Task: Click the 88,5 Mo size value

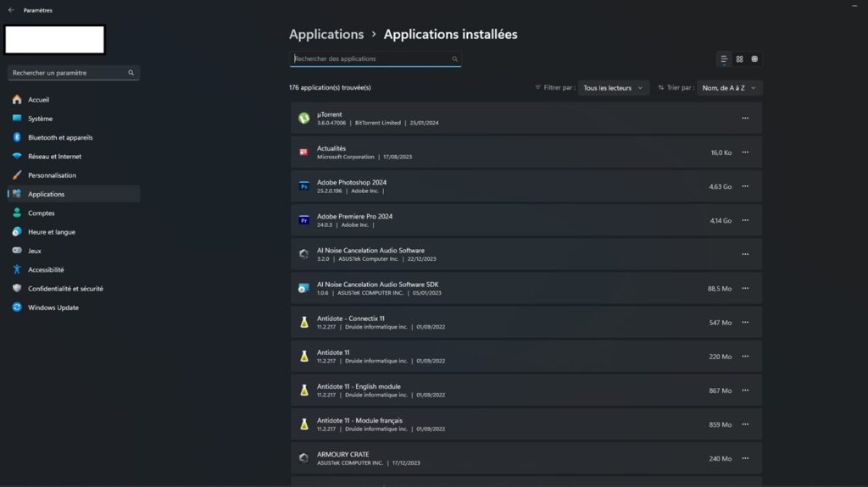Action: click(719, 288)
